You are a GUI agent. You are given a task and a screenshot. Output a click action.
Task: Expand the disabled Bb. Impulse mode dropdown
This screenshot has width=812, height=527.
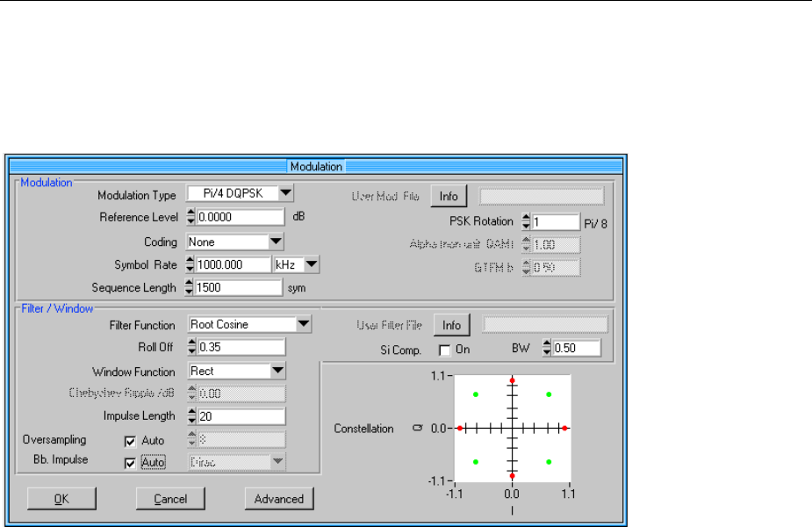[237, 462]
